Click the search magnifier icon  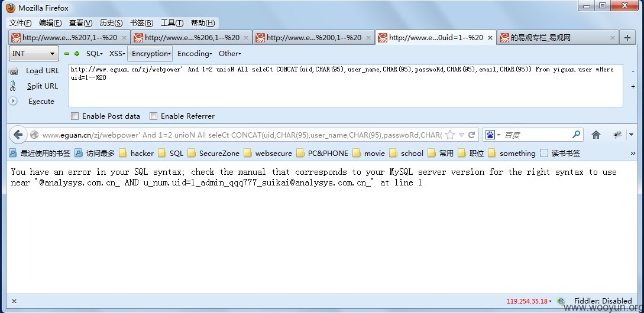(576, 135)
